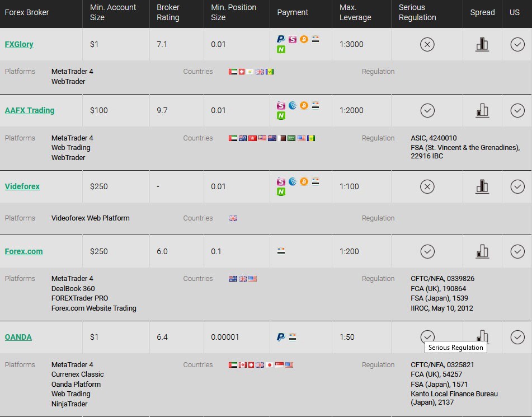
Task: Click the AAFX Trading serious regulation checkmark
Action: tap(427, 110)
